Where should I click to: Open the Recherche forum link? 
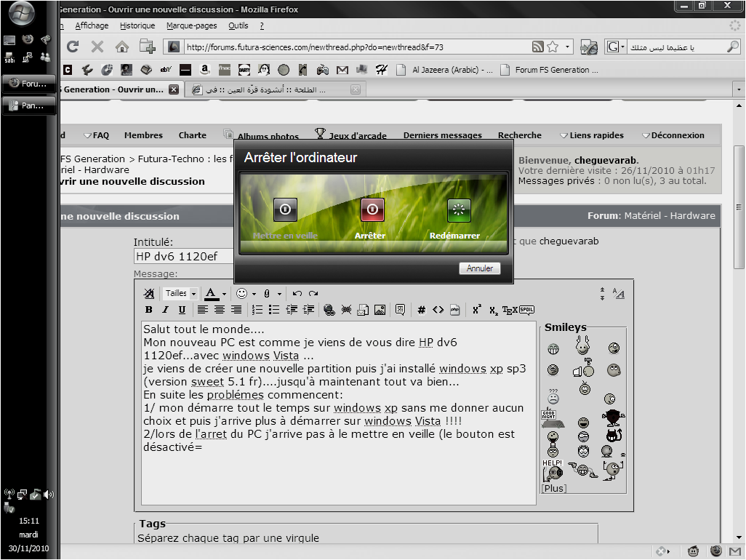coord(520,135)
